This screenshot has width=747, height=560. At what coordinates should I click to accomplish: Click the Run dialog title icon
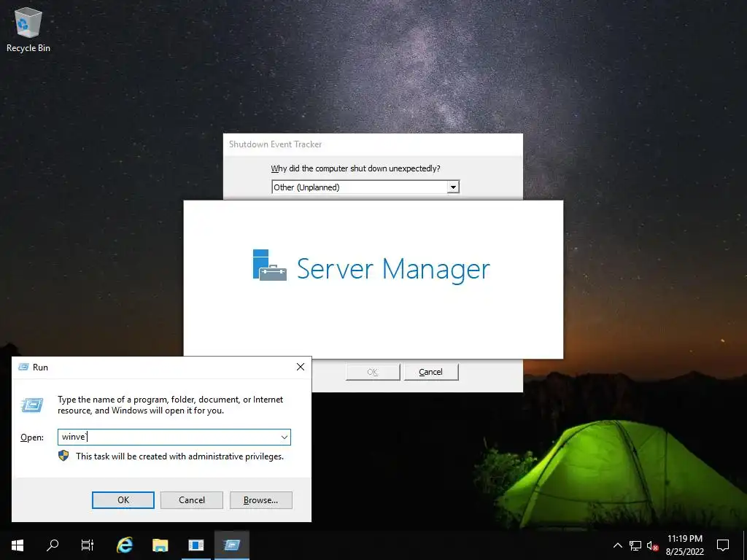click(x=23, y=367)
